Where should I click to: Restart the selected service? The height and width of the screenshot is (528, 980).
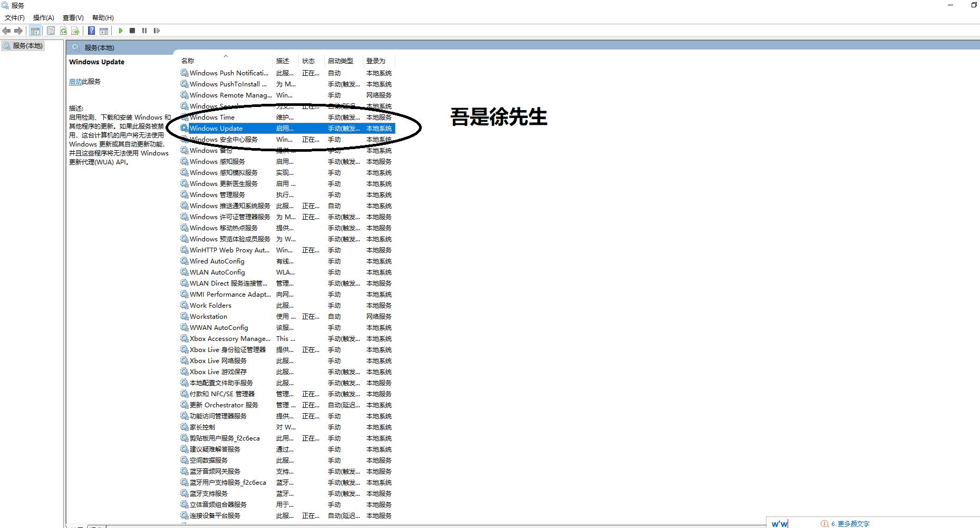[x=157, y=31]
